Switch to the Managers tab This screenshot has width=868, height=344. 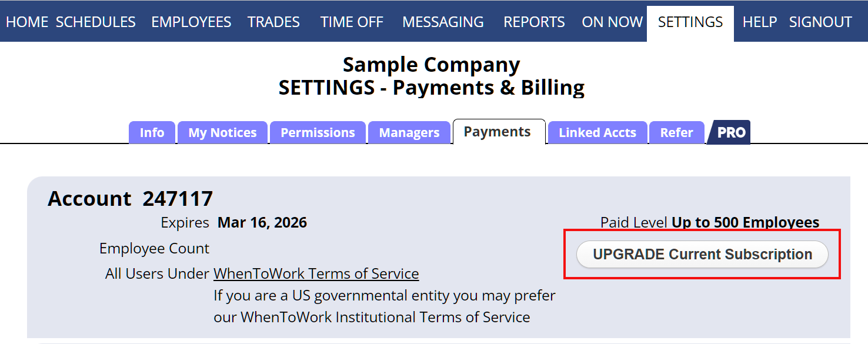[409, 133]
